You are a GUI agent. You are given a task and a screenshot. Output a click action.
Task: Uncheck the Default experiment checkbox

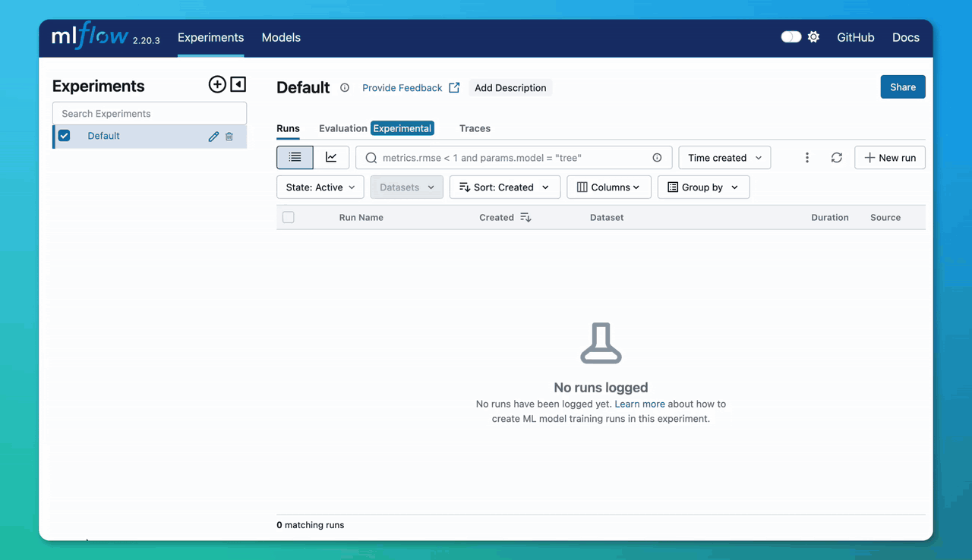pyautogui.click(x=64, y=135)
